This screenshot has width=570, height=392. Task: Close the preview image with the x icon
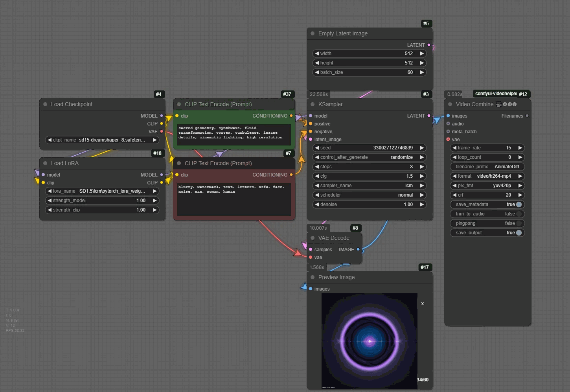click(x=423, y=304)
